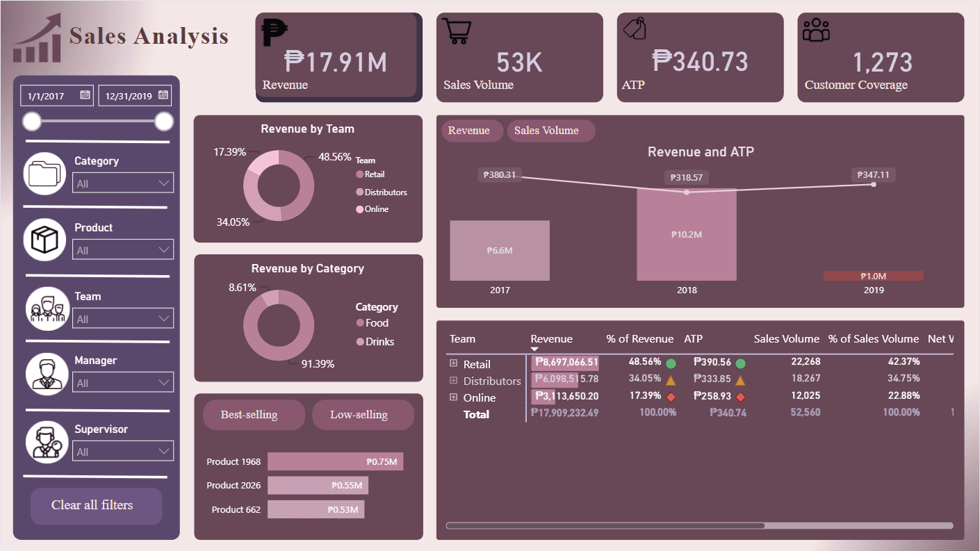Click the left handle of the date slider
This screenshot has width=980, height=551.
[32, 122]
